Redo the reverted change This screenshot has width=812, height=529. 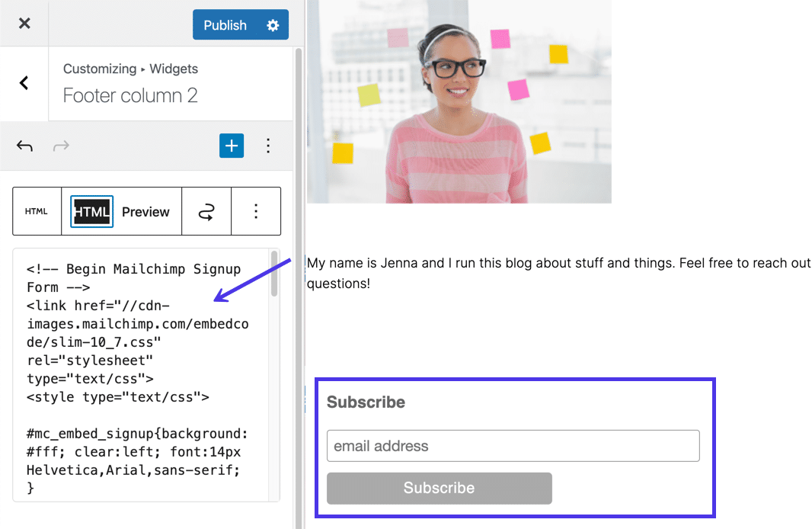click(x=60, y=146)
